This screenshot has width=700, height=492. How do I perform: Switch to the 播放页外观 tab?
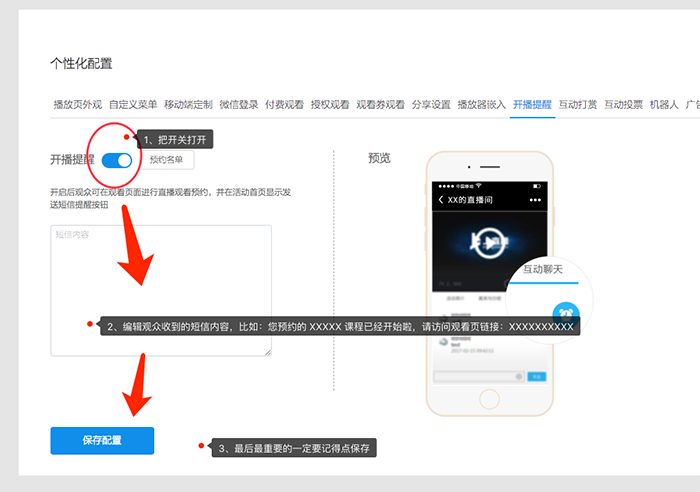(77, 104)
